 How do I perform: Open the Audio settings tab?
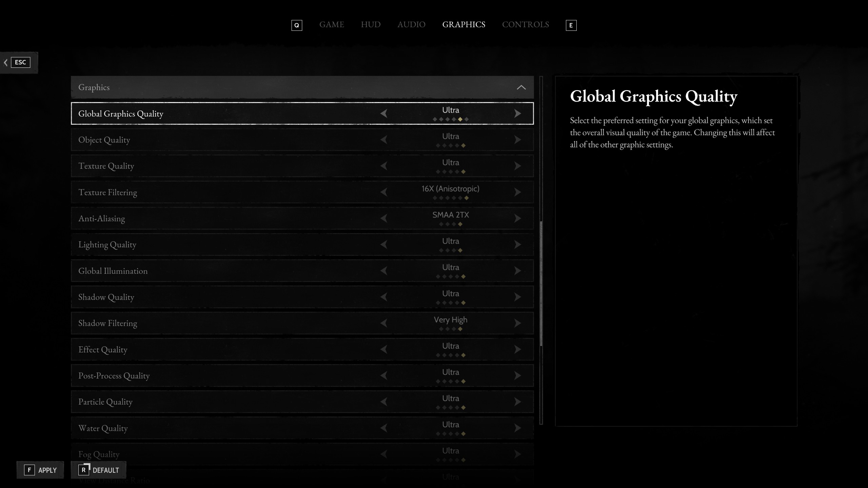411,25
